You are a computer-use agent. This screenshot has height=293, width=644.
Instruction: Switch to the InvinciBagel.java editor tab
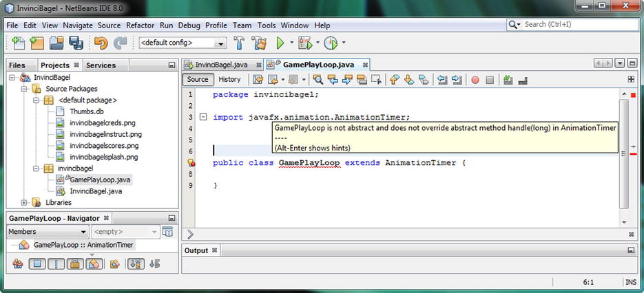(x=222, y=65)
